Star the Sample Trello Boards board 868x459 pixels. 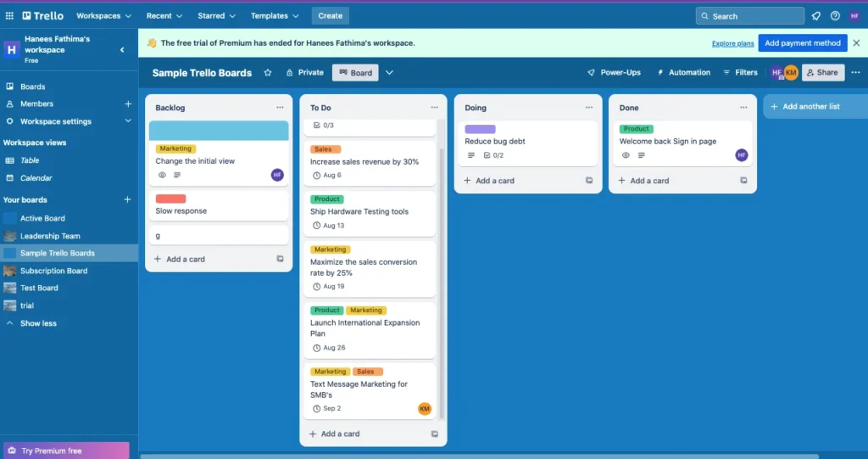pos(268,73)
